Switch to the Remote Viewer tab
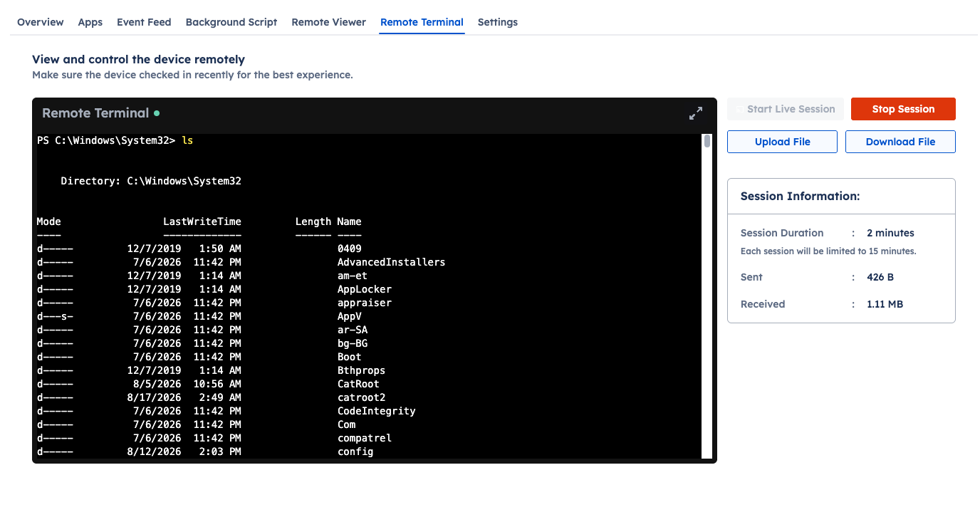The height and width of the screenshot is (522, 980). tap(328, 22)
